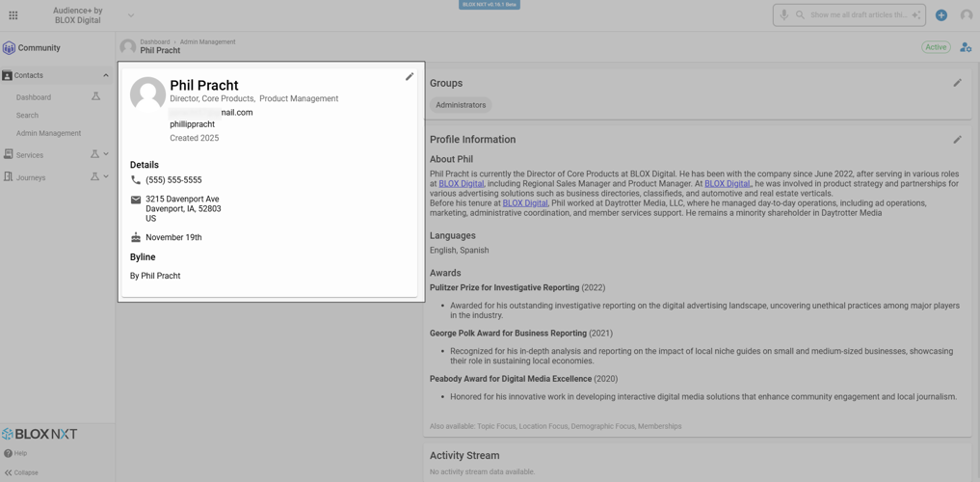The image size is (980, 482).
Task: Go to Admin Management breadcrumb
Action: (207, 41)
